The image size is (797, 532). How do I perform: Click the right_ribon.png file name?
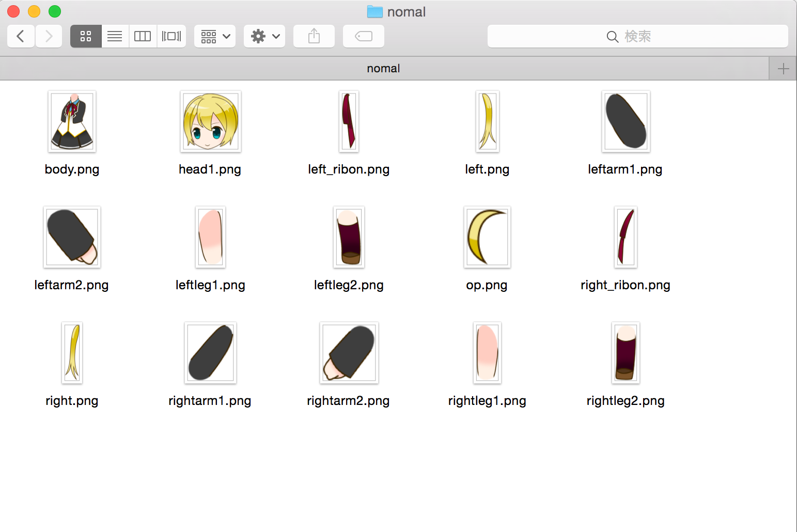coord(626,285)
